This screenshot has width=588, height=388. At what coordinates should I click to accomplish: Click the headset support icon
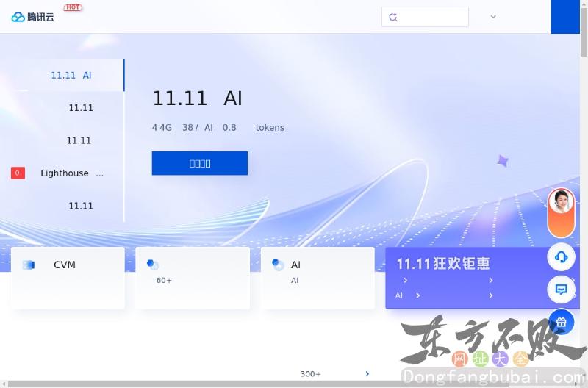pyautogui.click(x=562, y=256)
